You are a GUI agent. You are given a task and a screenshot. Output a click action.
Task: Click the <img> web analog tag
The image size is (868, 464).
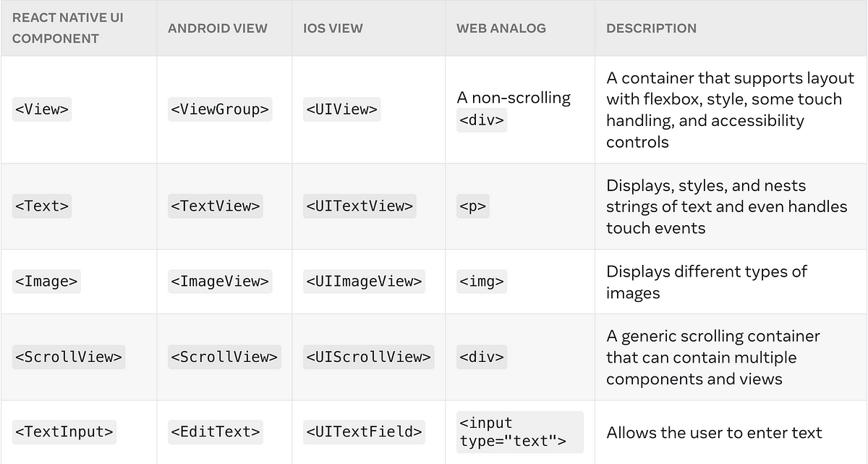tap(482, 282)
